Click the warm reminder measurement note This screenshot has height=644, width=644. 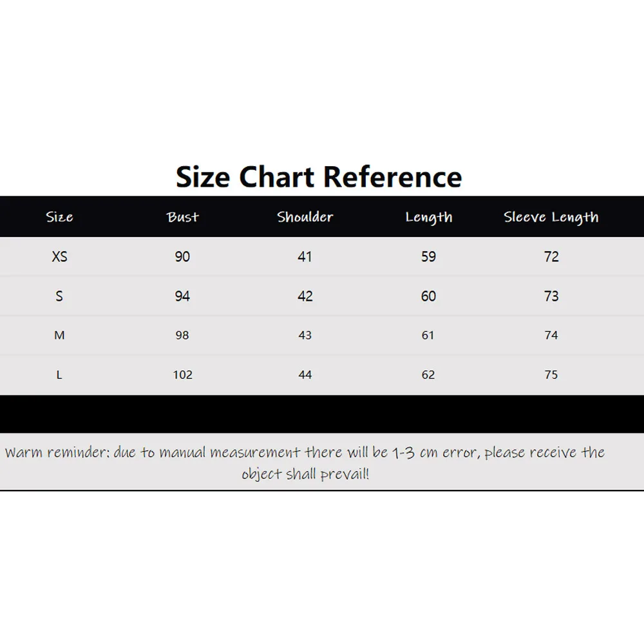(305, 463)
